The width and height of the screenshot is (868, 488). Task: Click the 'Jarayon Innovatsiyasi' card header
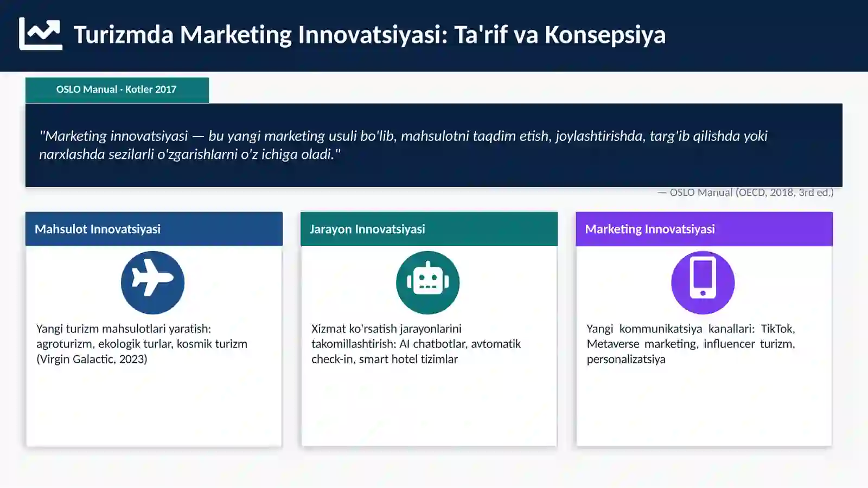pos(429,229)
